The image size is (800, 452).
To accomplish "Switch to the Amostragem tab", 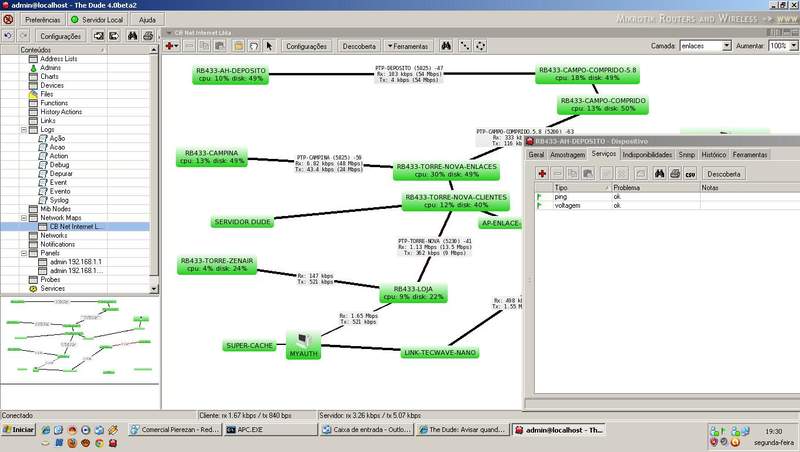I will pyautogui.click(x=567, y=155).
